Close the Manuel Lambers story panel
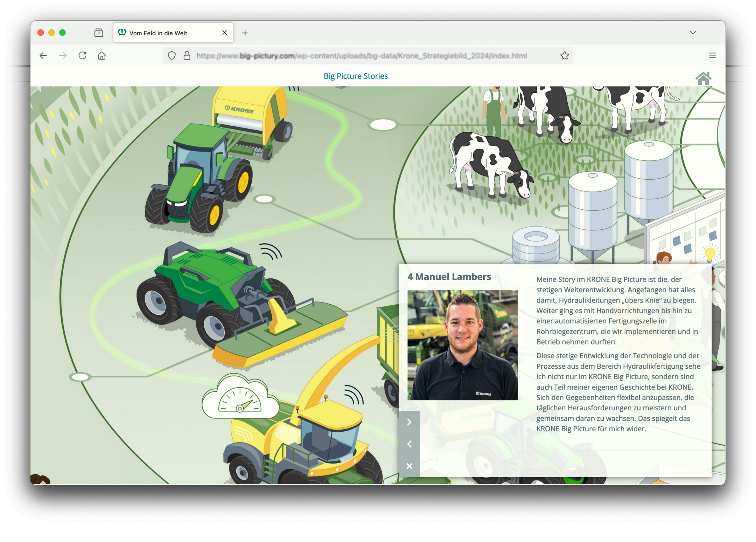 click(409, 466)
